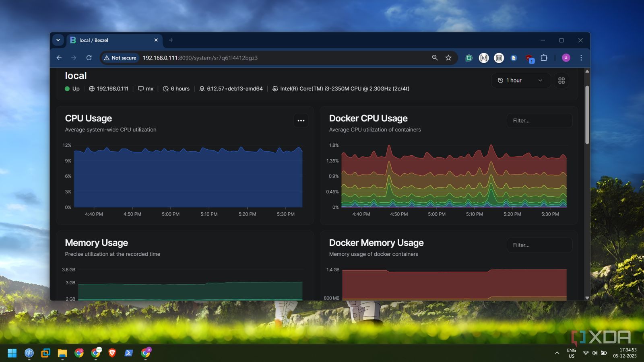
Task: Expand the tab search chevron
Action: (x=58, y=40)
